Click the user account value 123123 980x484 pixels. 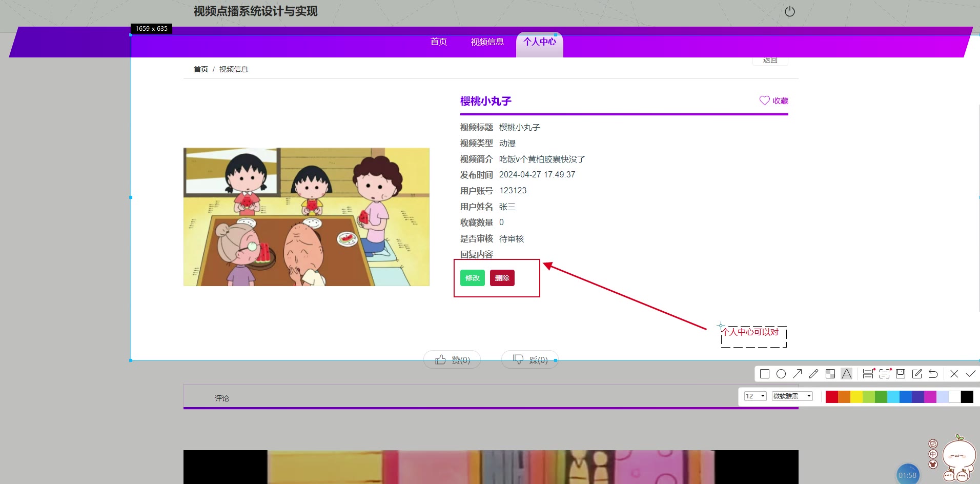click(513, 191)
